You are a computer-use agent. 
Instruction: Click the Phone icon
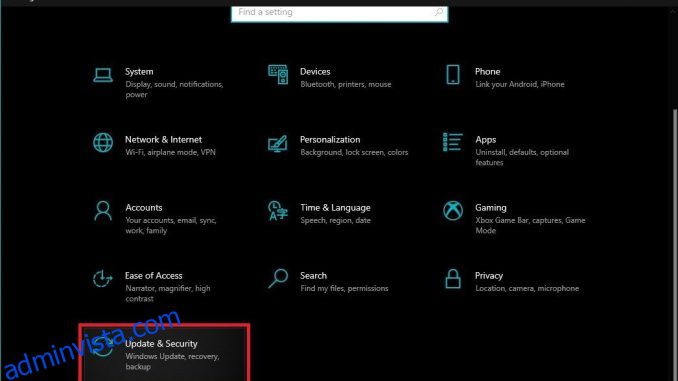click(x=453, y=75)
